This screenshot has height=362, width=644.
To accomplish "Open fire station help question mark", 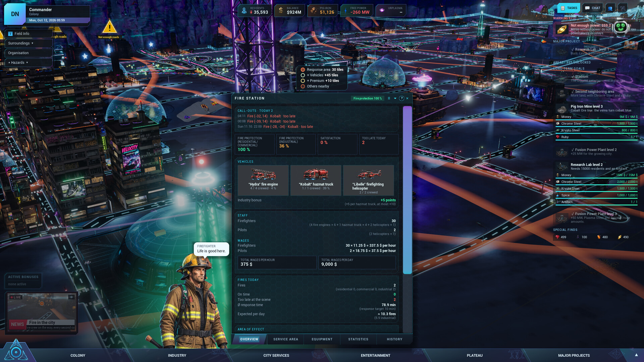I will coord(401,98).
